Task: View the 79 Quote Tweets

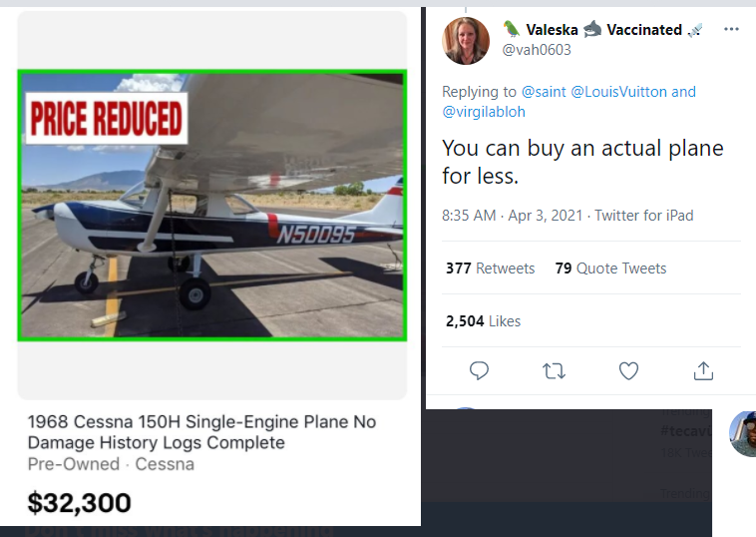Action: pyautogui.click(x=610, y=268)
